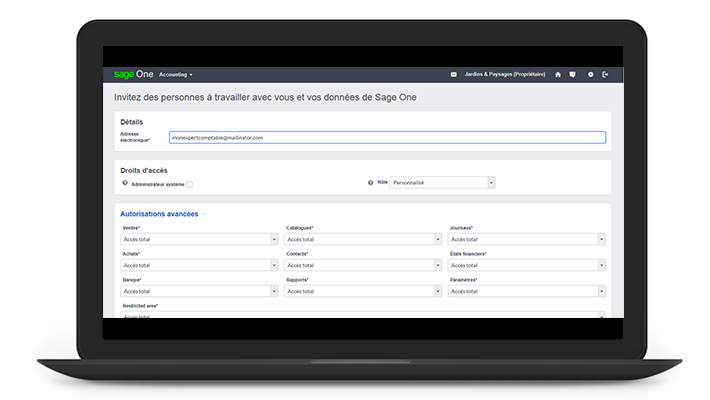Click the Adresse électronique email field

click(387, 138)
